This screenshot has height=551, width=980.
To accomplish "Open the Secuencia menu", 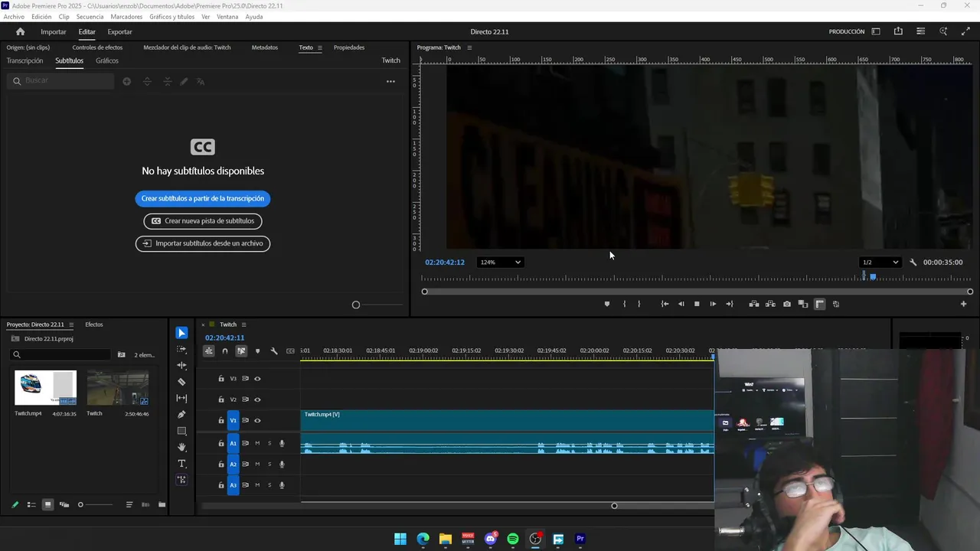I will (90, 17).
